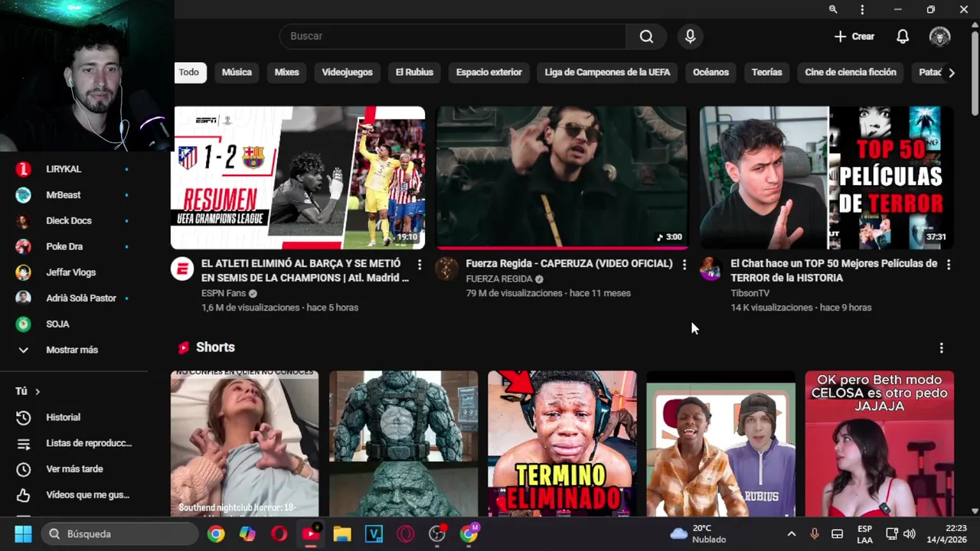980x551 pixels.
Task: Open File Explorer folder icon in taskbar
Action: tap(342, 534)
